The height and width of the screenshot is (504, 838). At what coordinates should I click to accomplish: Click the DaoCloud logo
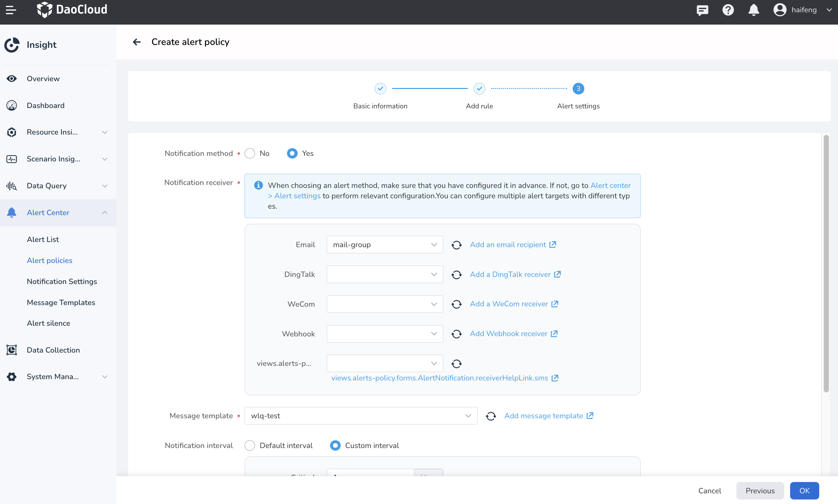click(72, 9)
